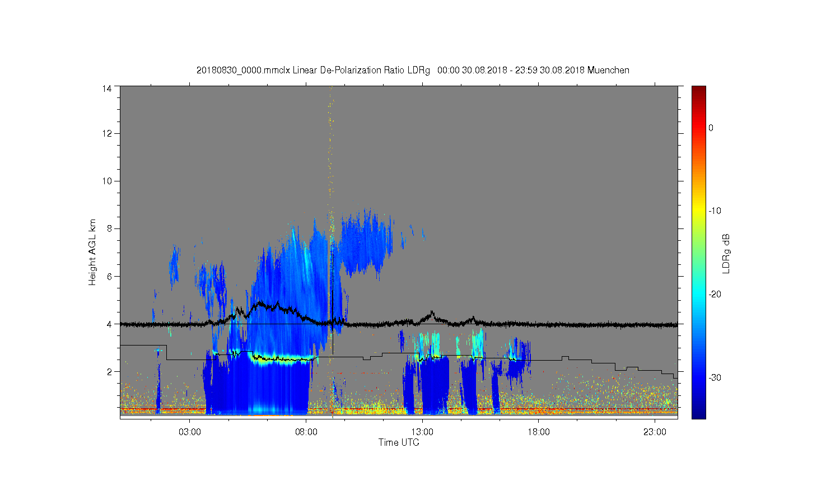Viewport: 840px width, 504px height.
Task: Click the colorbar value -20 label
Action: point(715,295)
